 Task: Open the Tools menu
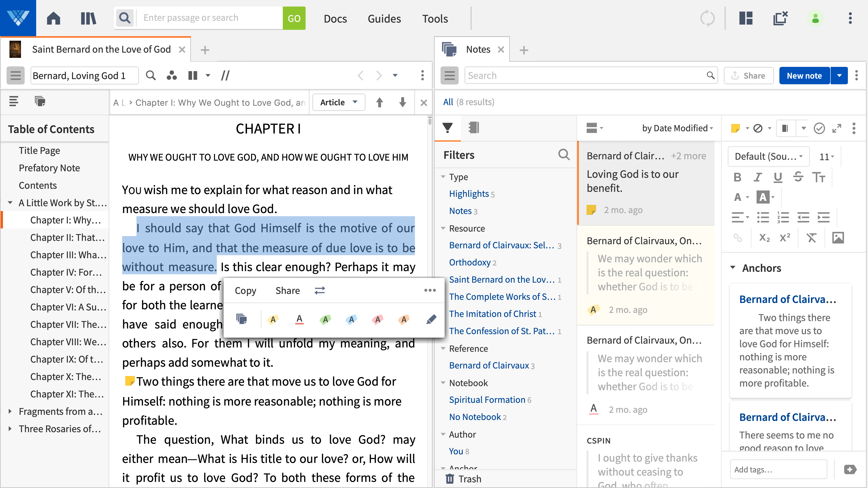[x=435, y=18]
